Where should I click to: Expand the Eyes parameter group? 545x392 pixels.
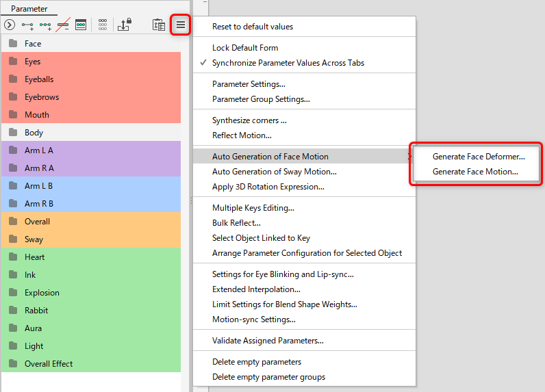(x=91, y=61)
